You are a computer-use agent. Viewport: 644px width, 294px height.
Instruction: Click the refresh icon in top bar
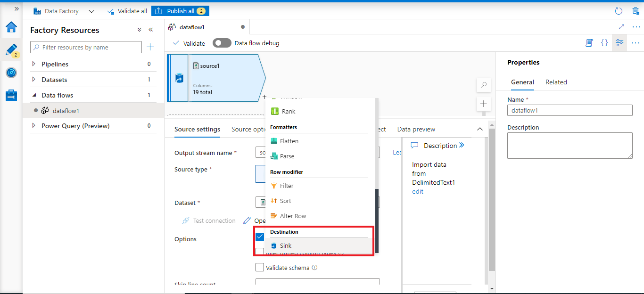coord(619,11)
